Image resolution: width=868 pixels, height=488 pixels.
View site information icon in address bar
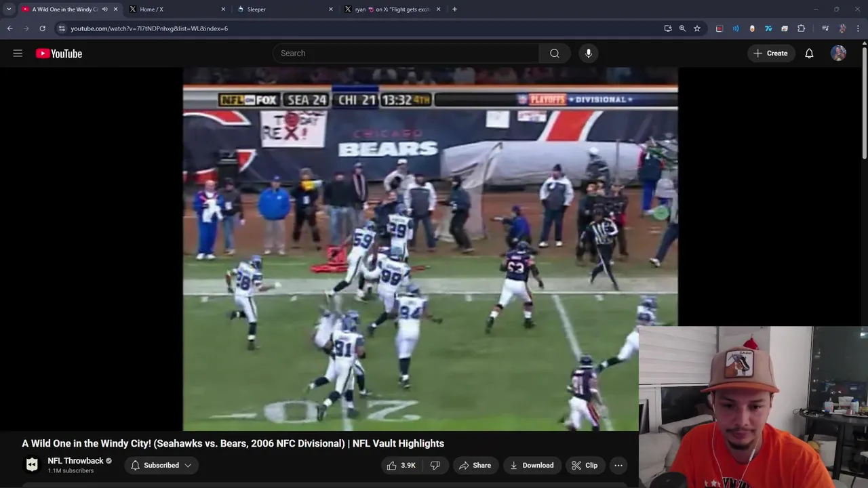pos(62,28)
